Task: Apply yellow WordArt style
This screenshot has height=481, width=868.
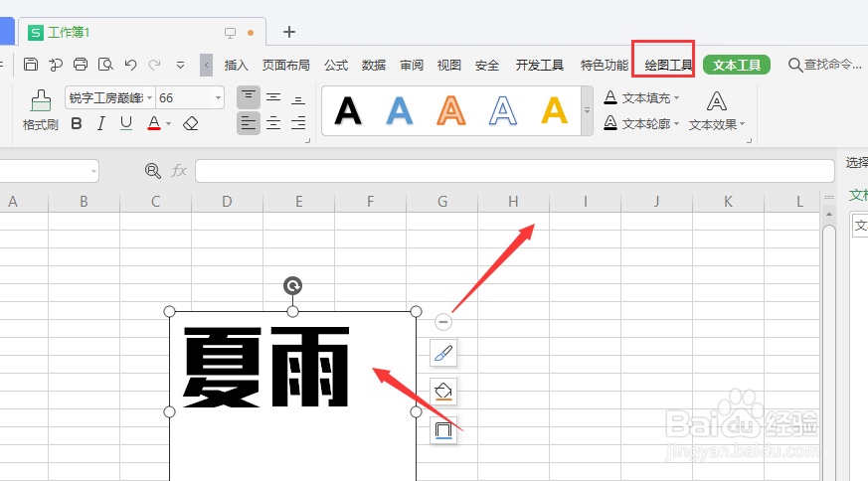Action: [x=554, y=110]
